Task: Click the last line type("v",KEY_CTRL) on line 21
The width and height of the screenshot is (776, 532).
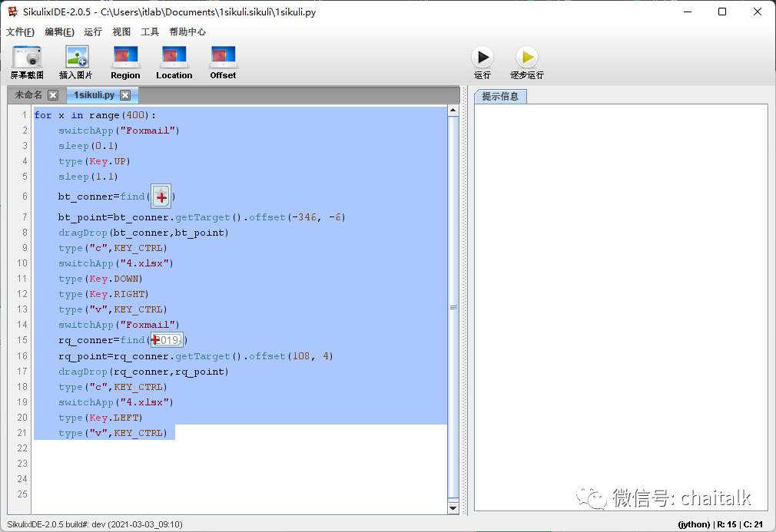Action: (x=113, y=433)
